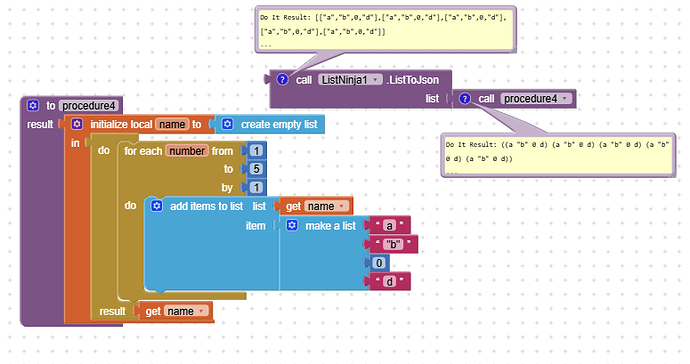690x364 pixels.
Task: Open ListNinja1 component dropdown
Action: (x=350, y=80)
